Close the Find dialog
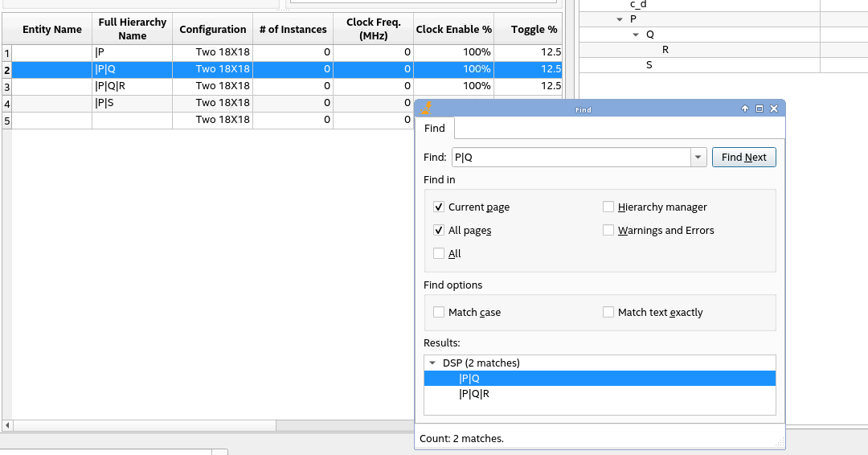Viewport: 868px width, 455px height. (774, 109)
